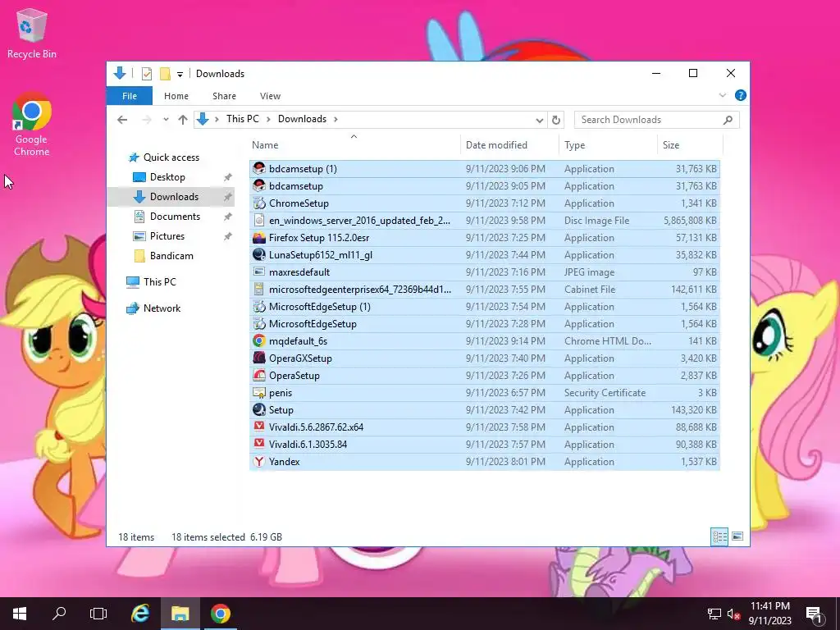Screen dimensions: 840x630
Task: Unpin Desktop from Quick access
Action: 228,177
